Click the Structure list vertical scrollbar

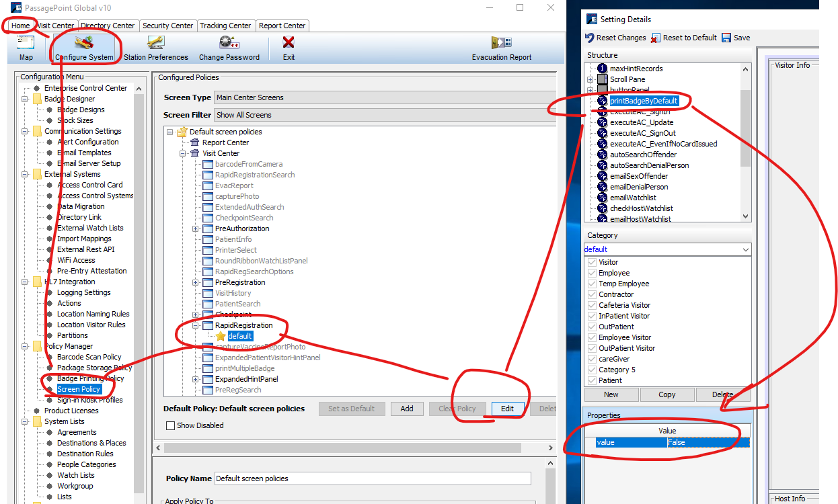pyautogui.click(x=745, y=142)
